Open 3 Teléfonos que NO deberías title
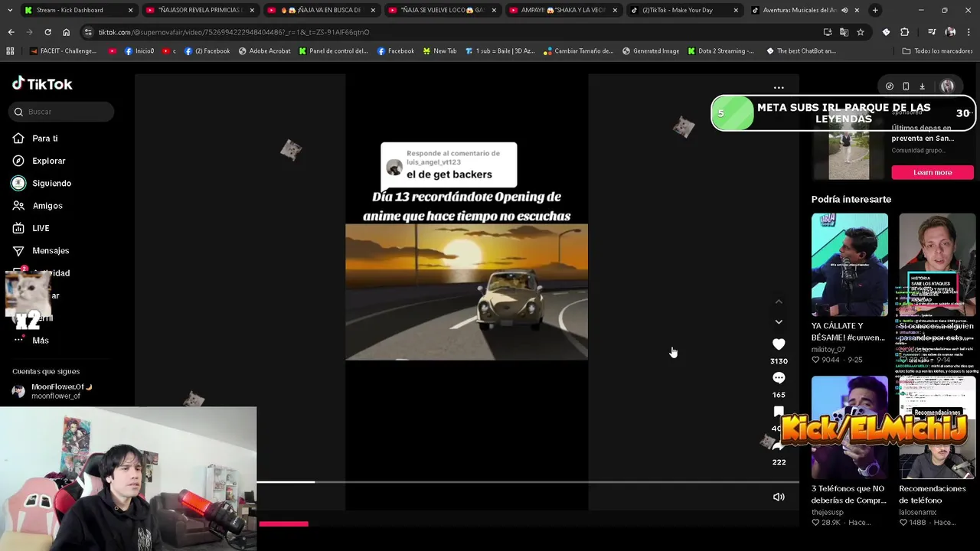Viewport: 980px width, 551px height. tap(848, 494)
